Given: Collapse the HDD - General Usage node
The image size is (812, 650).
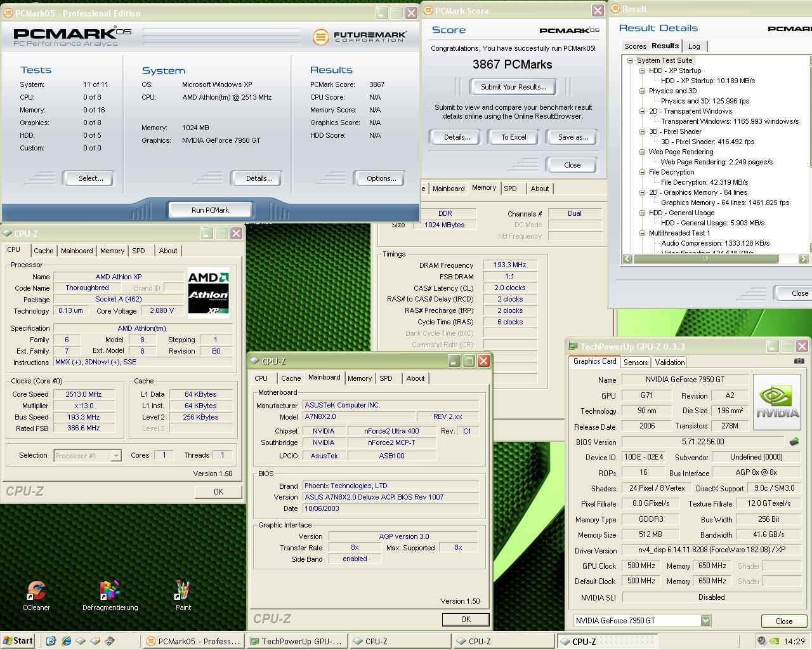Looking at the screenshot, I should point(642,213).
